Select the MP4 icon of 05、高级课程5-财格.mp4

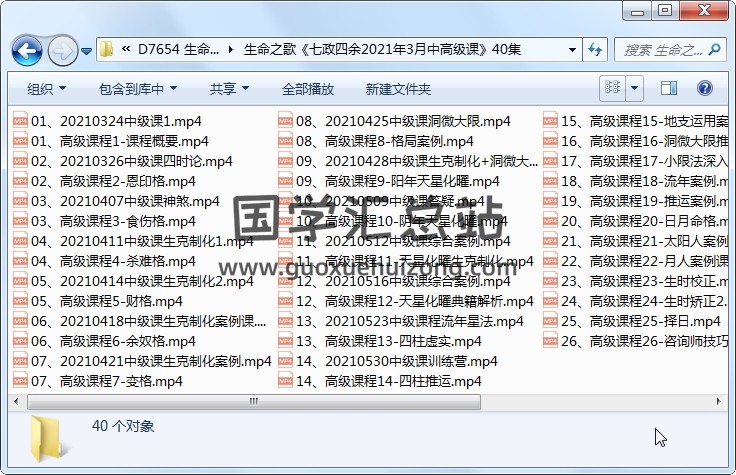point(20,301)
